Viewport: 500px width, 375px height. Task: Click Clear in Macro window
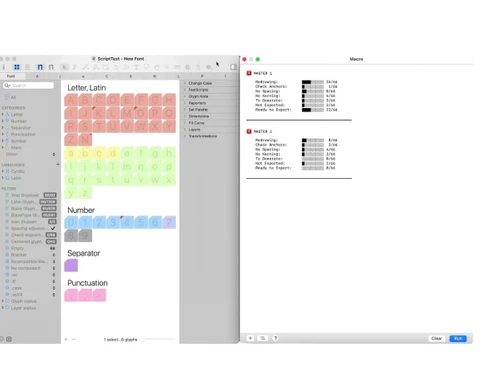[x=437, y=338]
